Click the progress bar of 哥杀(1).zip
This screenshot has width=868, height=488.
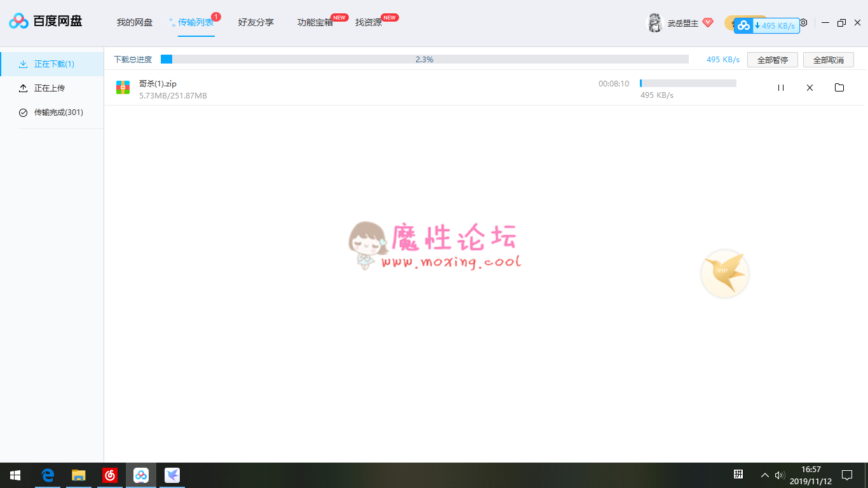688,83
